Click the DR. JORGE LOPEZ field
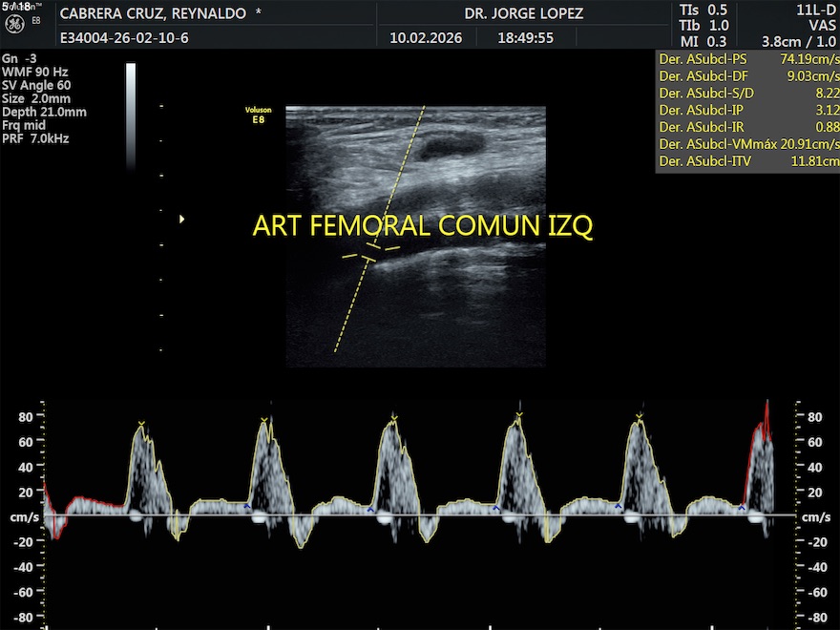This screenshot has width=840, height=630. [x=524, y=14]
